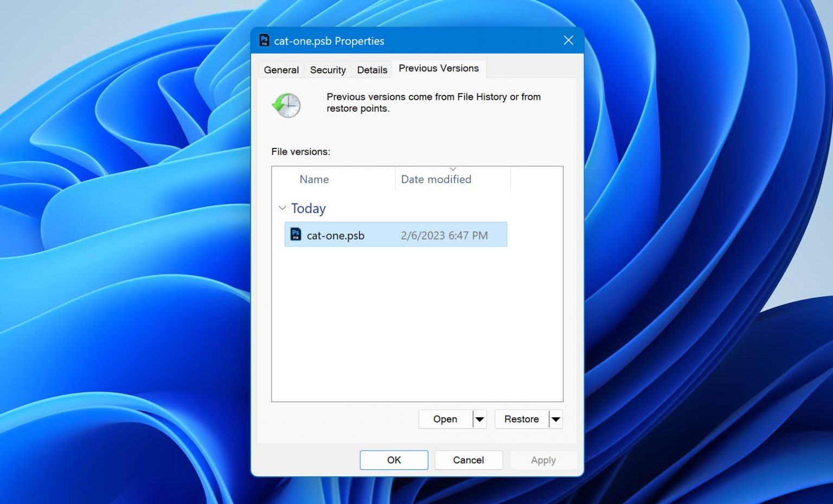This screenshot has width=833, height=504.
Task: Open the Details tab
Action: pyautogui.click(x=371, y=69)
